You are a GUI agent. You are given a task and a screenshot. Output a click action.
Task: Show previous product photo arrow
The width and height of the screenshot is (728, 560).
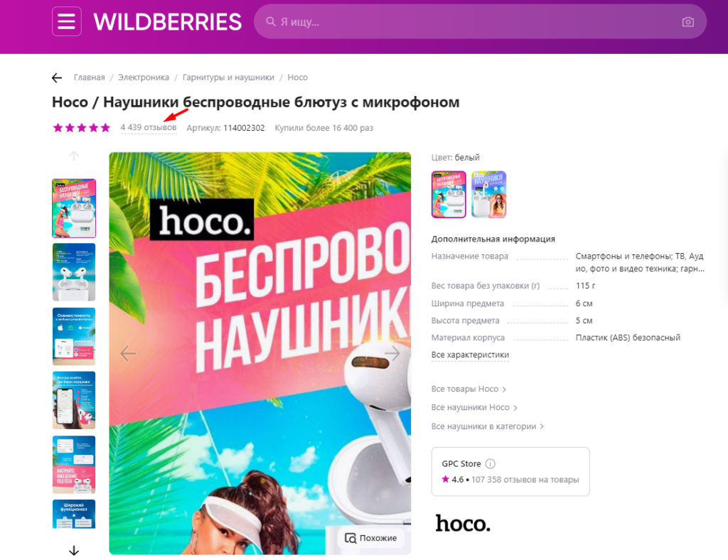(128, 353)
